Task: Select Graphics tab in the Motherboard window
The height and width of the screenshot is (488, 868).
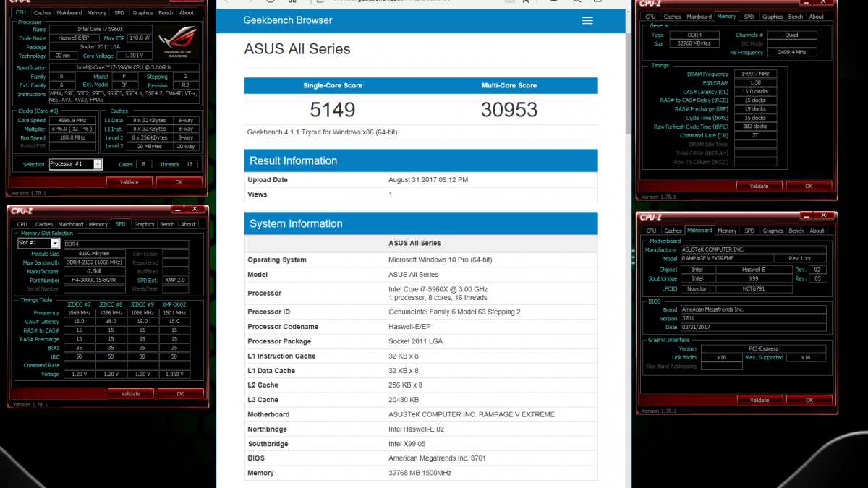Action: (773, 231)
